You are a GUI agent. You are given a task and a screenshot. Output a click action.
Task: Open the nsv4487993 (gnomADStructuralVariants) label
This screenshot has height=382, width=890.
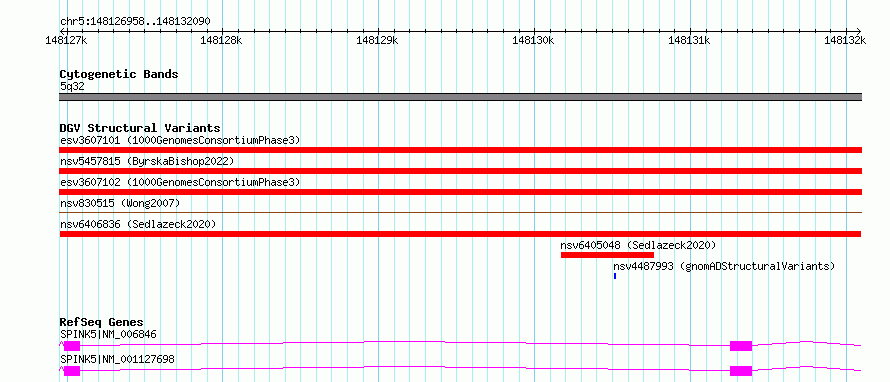tap(724, 266)
